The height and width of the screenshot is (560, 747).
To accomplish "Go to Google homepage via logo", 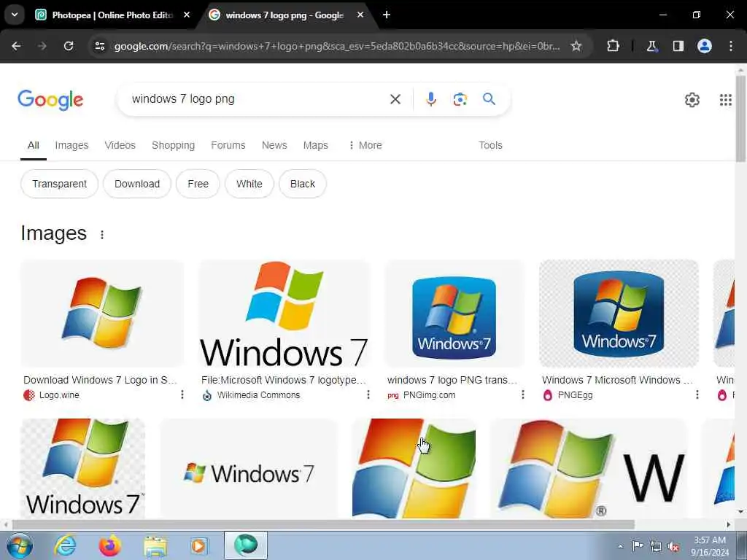I will click(50, 99).
